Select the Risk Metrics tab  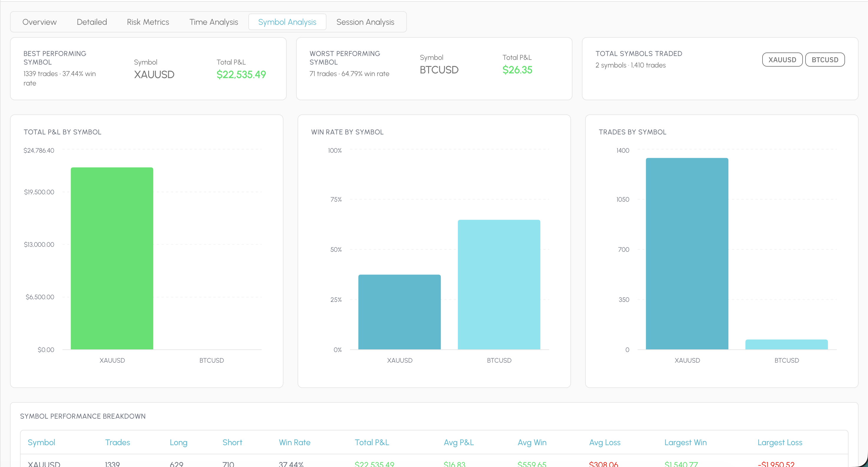coord(148,22)
